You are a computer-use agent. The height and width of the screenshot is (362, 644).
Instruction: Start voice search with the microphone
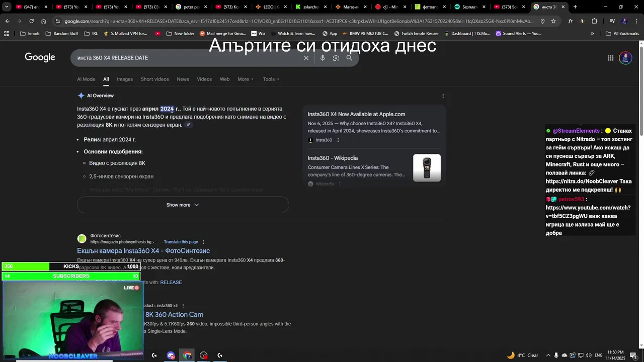(323, 58)
